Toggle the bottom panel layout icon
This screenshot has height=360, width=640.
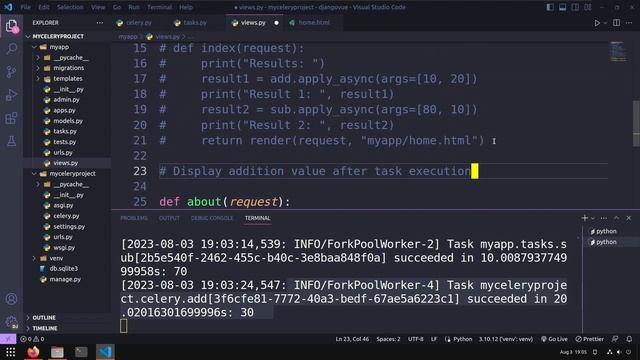[562, 7]
